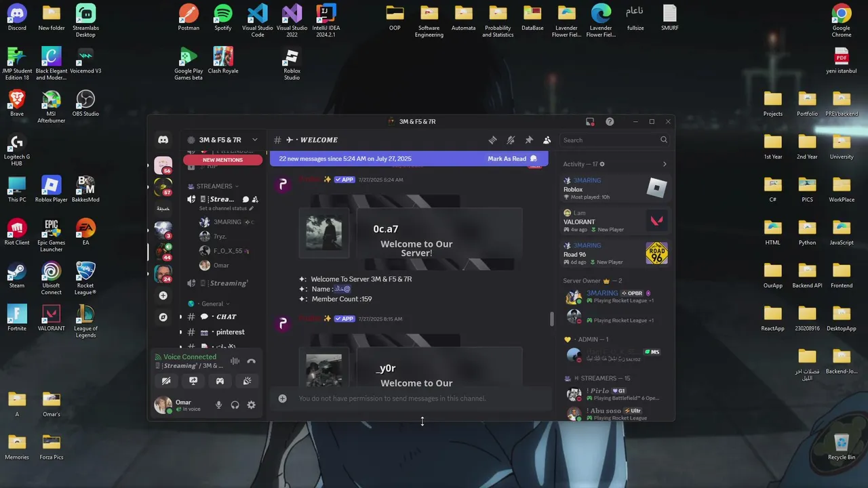Open Spotify from the desktop
This screenshot has width=868, height=488.
tap(222, 18)
